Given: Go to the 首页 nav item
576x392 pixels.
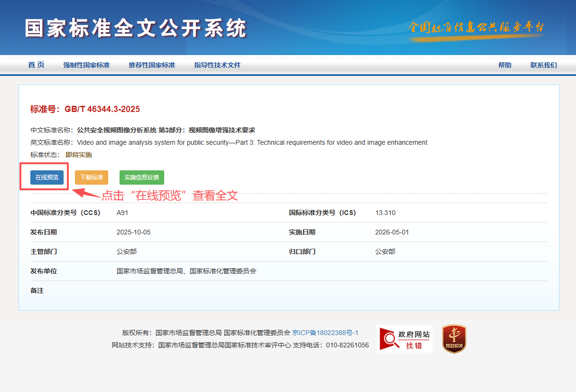Looking at the screenshot, I should 36,65.
